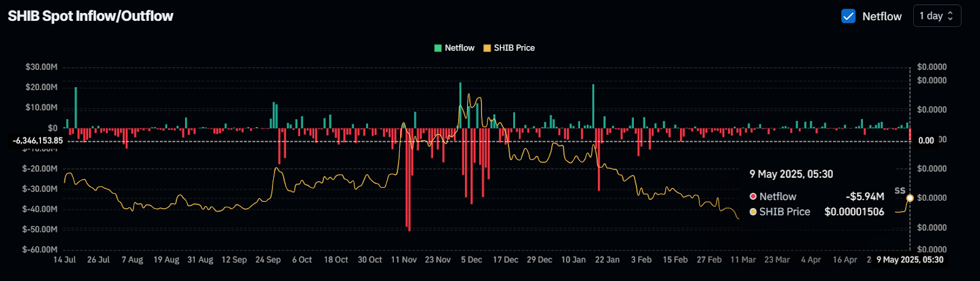Click the 11 Mar date label
980x281 pixels.
[x=743, y=260]
